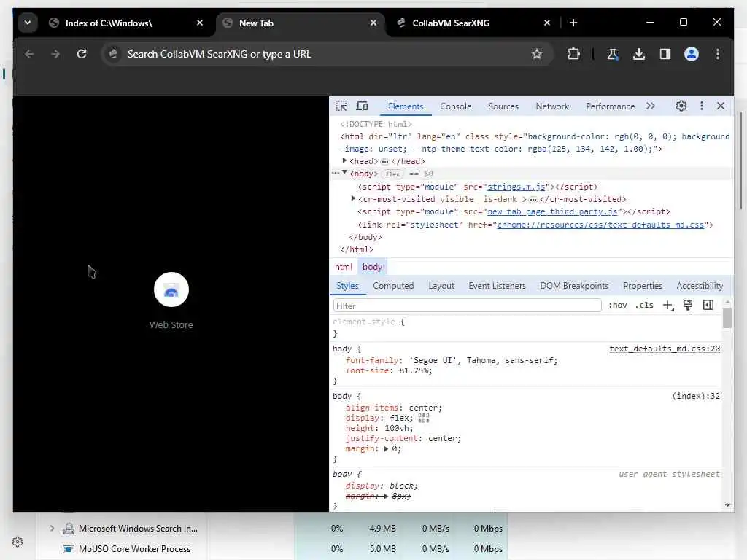Image resolution: width=747 pixels, height=560 pixels.
Task: Open the Event Listeners sidebar tab
Action: tap(497, 286)
